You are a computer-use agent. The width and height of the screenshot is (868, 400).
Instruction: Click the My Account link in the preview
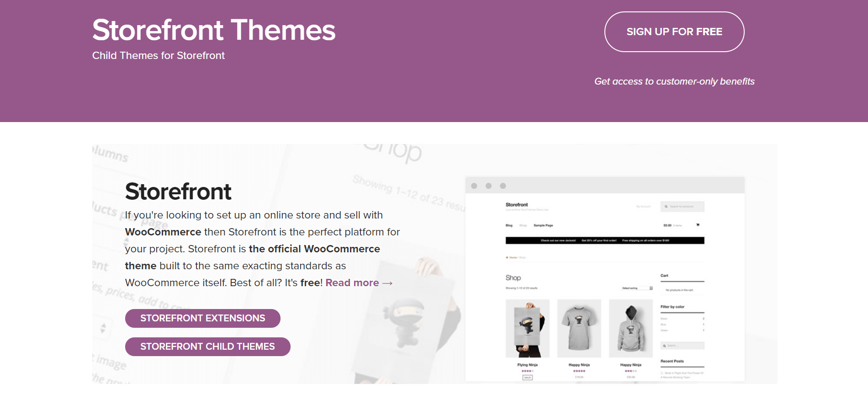[643, 207]
